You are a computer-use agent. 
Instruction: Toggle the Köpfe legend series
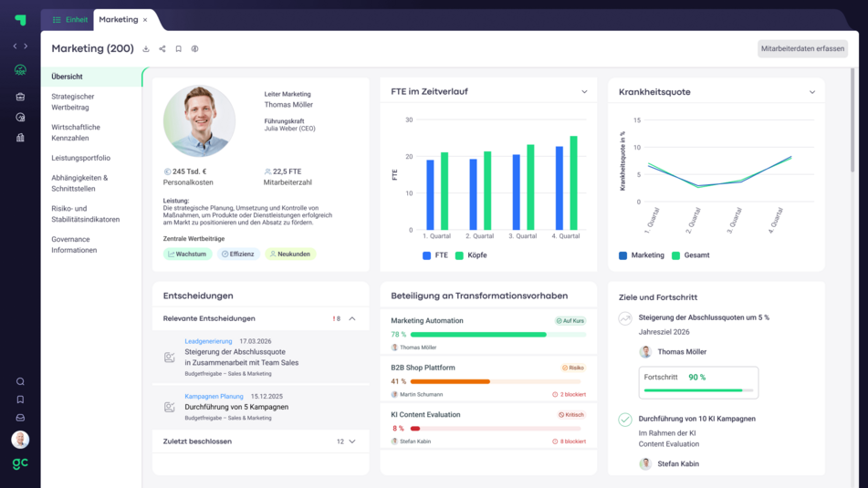click(x=471, y=255)
